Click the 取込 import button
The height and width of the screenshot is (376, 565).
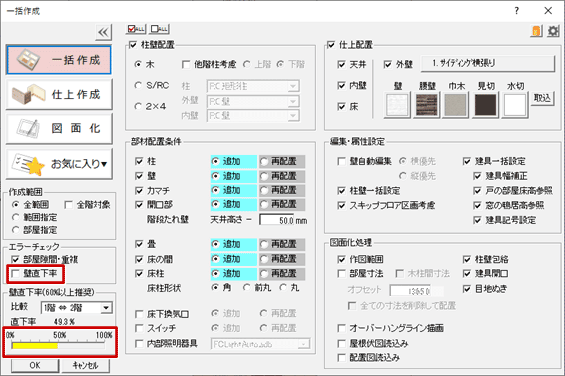point(542,98)
